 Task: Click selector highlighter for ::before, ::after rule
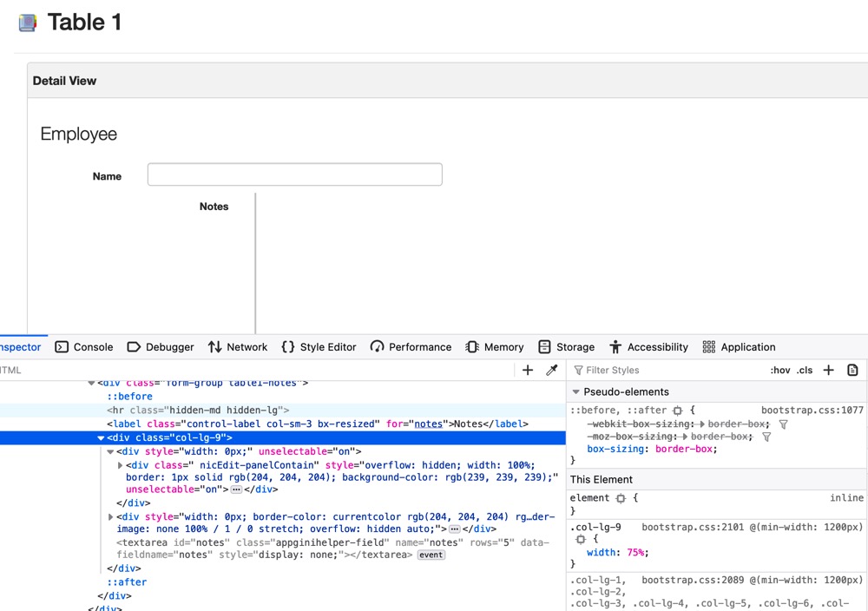pos(678,411)
